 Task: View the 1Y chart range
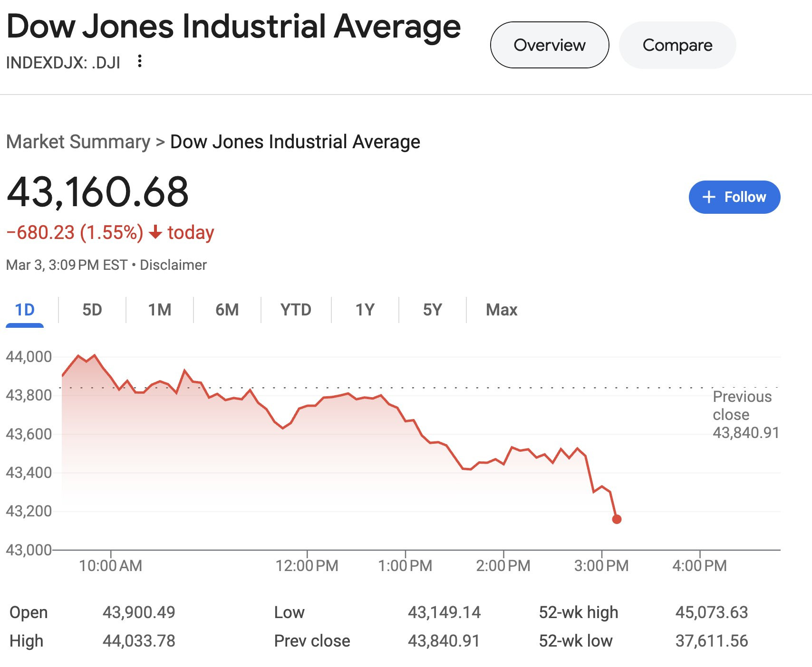coord(365,310)
